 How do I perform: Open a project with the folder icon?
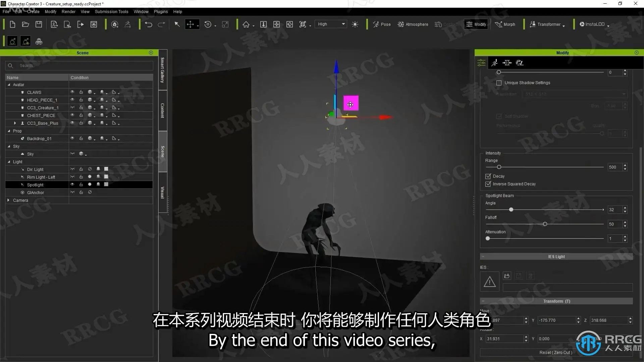pos(25,24)
